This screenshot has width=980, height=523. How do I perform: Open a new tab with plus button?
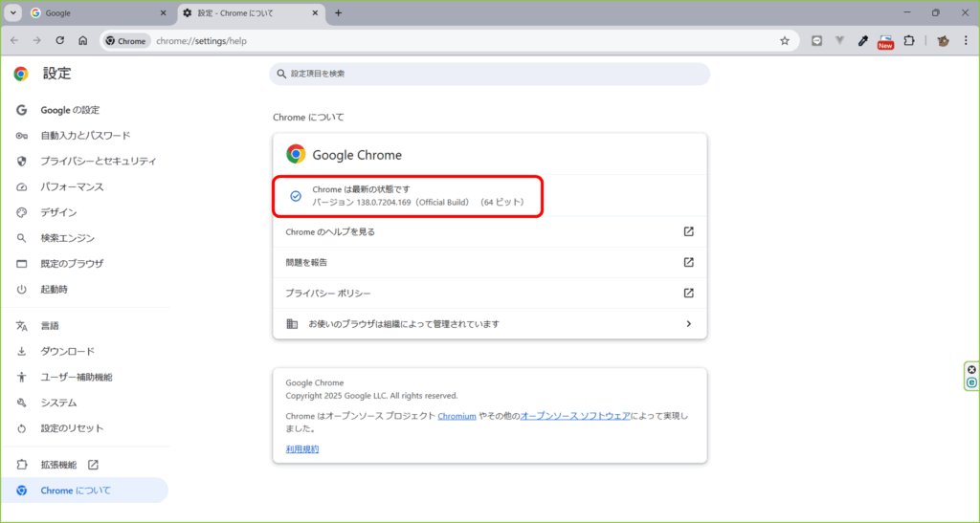point(338,12)
